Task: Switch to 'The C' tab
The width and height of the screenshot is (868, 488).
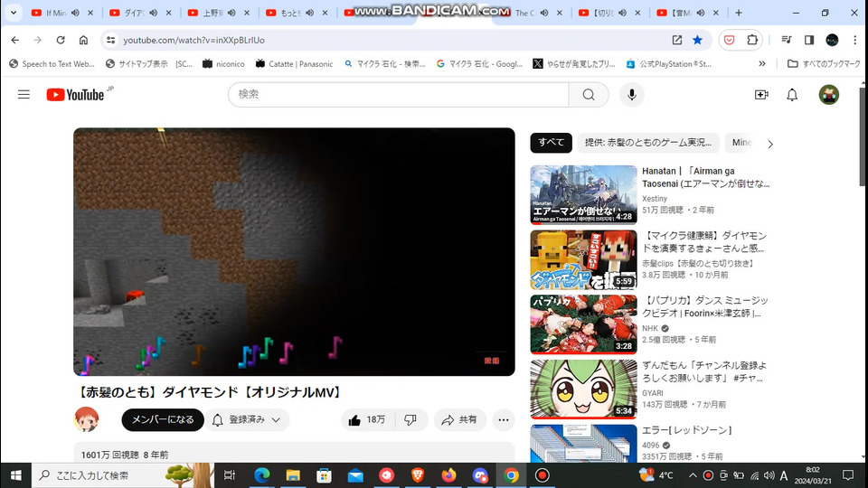Action: pos(524,12)
